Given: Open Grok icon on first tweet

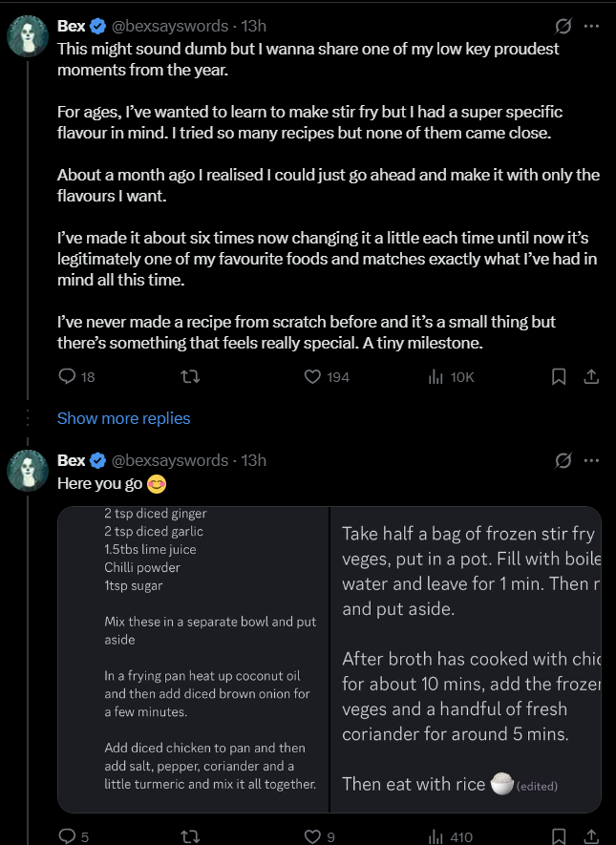Looking at the screenshot, I should (x=563, y=26).
